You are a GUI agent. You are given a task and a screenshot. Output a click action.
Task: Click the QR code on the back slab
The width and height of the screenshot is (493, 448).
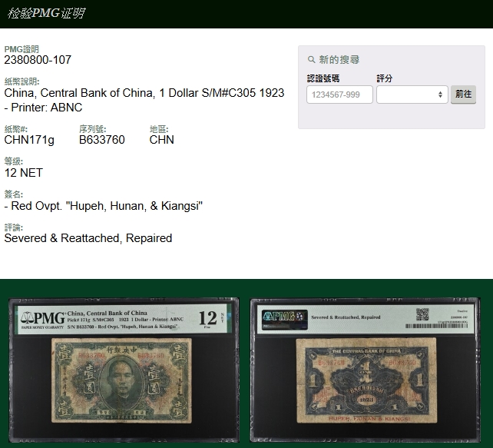[422, 314]
